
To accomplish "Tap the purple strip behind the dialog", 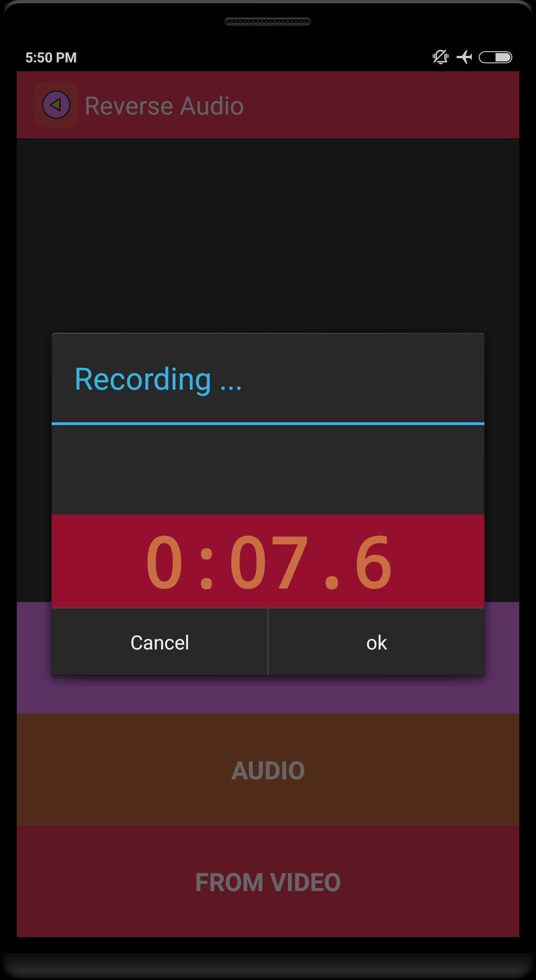I will click(268, 695).
